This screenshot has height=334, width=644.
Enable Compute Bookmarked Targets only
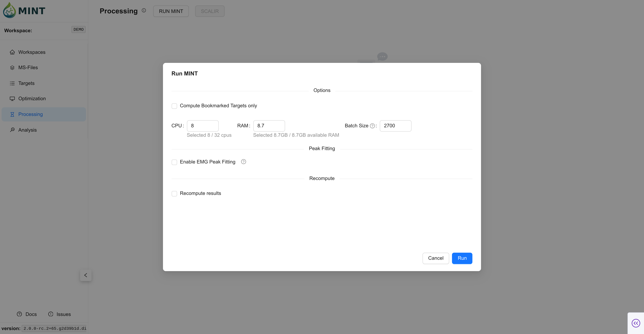tap(174, 106)
